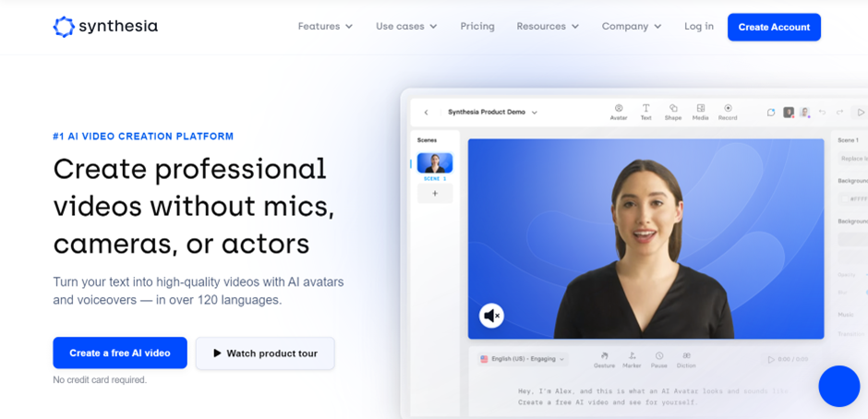Click the Synthesia logo in the header

point(105,27)
